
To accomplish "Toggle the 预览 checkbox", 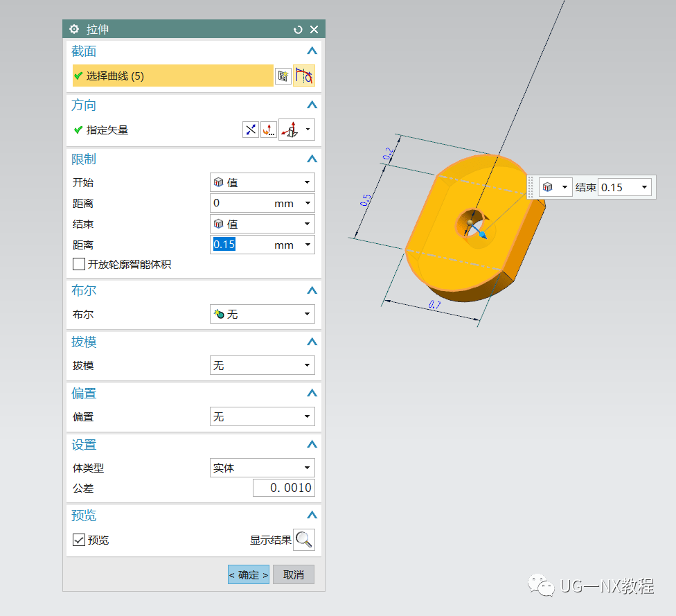I will (x=79, y=540).
